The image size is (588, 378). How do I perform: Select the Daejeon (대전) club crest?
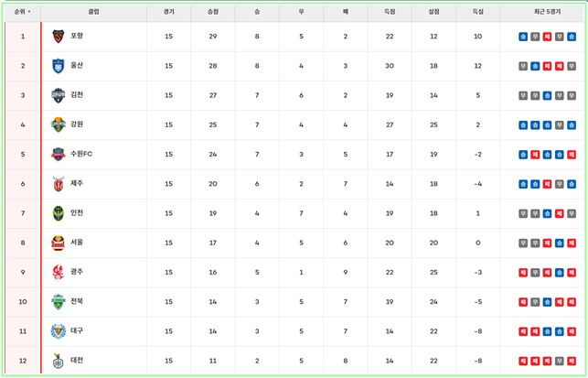[x=59, y=362]
